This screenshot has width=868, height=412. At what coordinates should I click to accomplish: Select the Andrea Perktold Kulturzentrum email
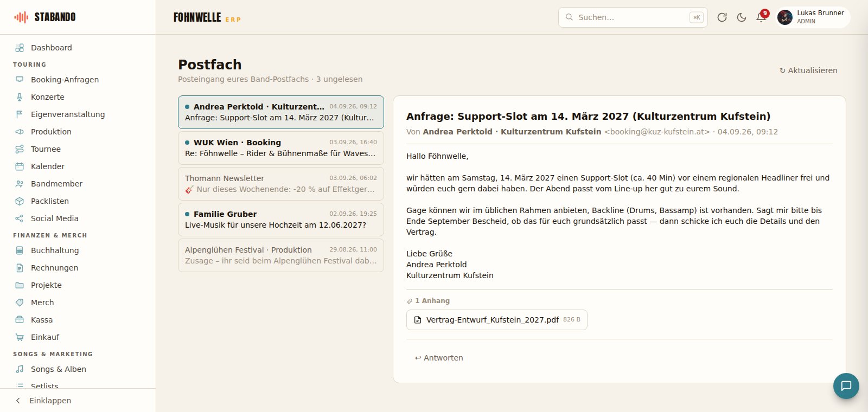pyautogui.click(x=281, y=112)
